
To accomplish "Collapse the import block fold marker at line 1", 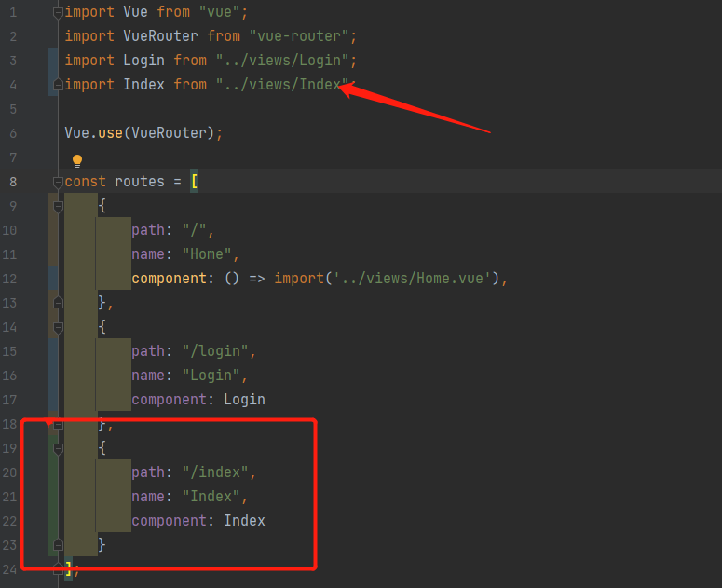I will click(x=58, y=12).
